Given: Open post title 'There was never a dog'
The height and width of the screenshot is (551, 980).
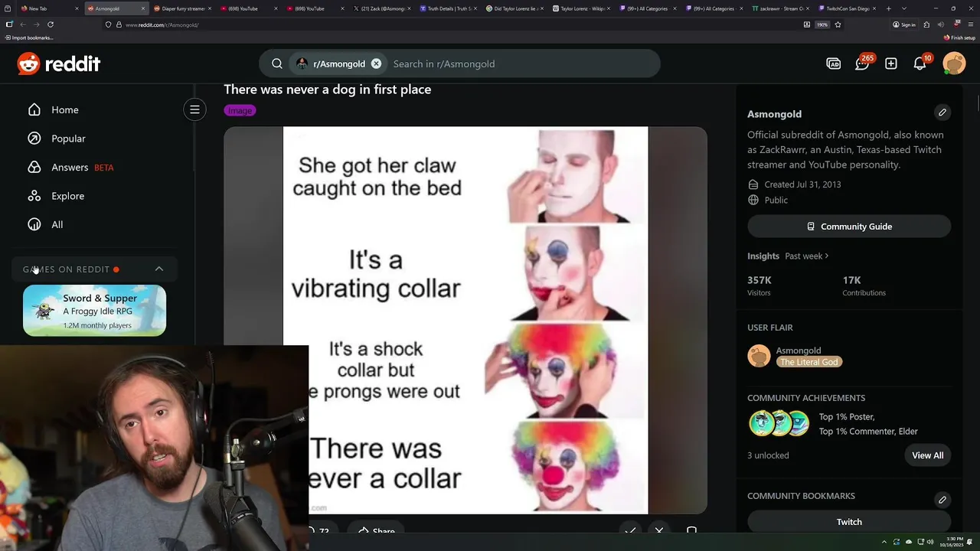Looking at the screenshot, I should click(327, 90).
